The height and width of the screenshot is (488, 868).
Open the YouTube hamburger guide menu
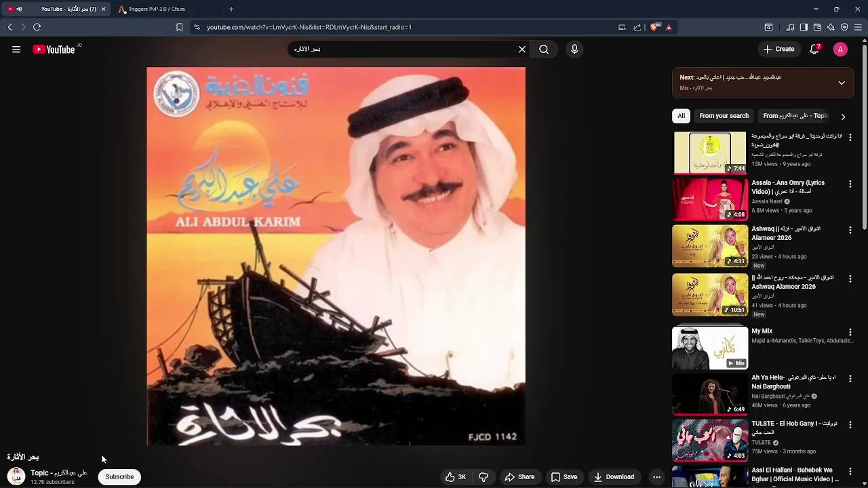[16, 49]
